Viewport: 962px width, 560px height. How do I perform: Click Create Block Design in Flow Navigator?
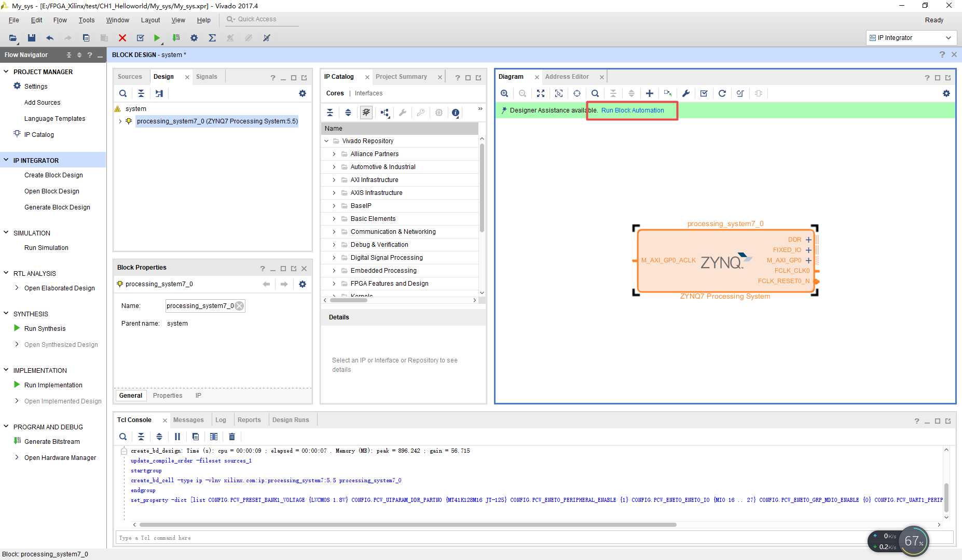53,175
